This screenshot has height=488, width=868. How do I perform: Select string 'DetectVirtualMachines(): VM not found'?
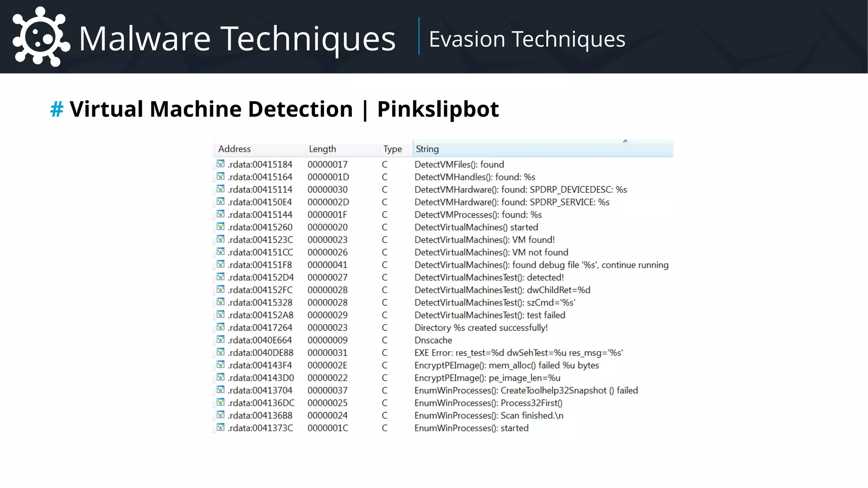click(491, 252)
